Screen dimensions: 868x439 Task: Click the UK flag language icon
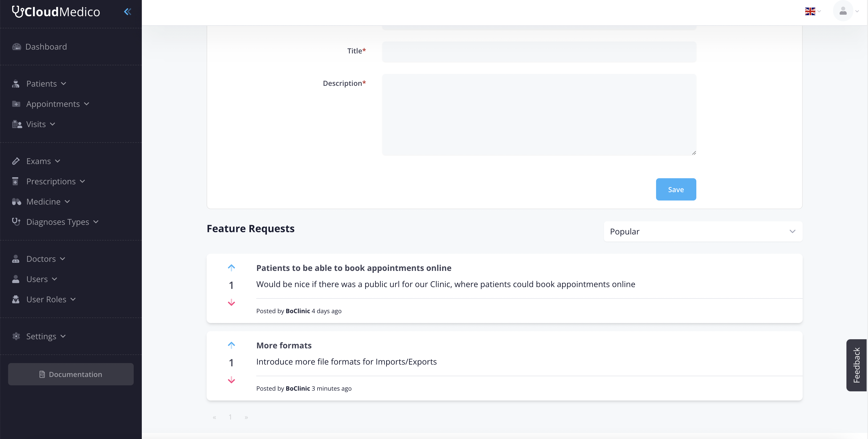coord(810,11)
